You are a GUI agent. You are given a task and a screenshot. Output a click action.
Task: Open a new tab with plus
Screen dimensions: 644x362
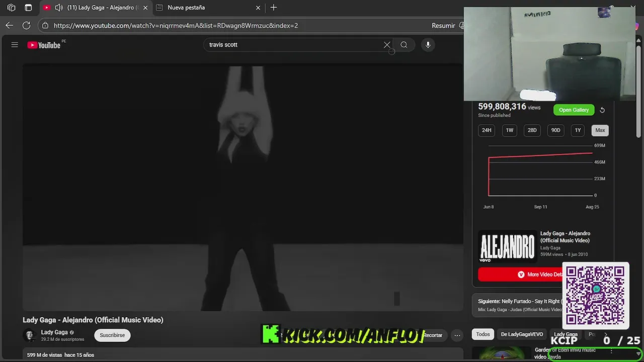point(274,8)
